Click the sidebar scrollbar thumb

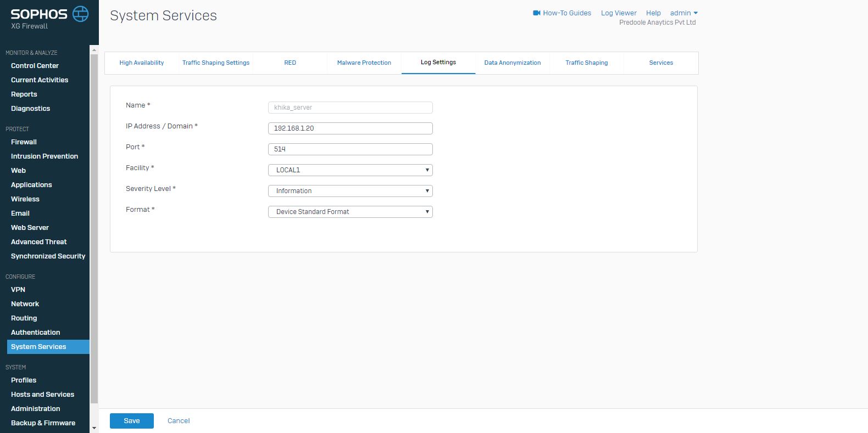point(94,228)
